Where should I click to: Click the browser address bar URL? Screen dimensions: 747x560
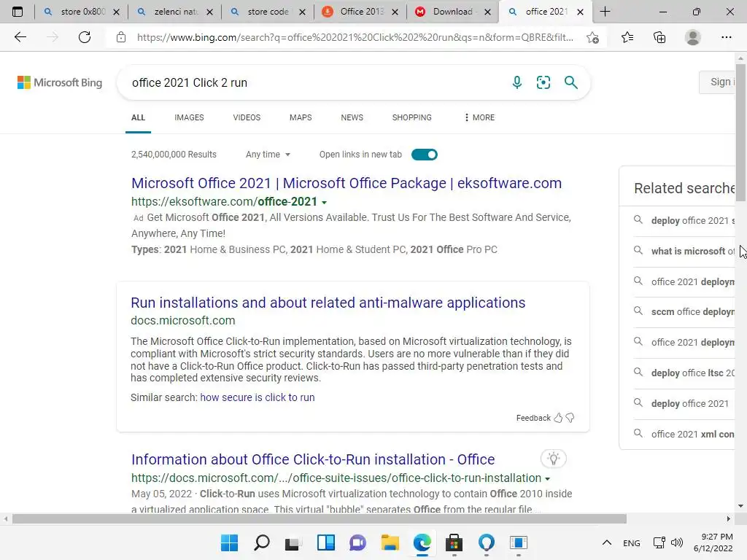(355, 37)
